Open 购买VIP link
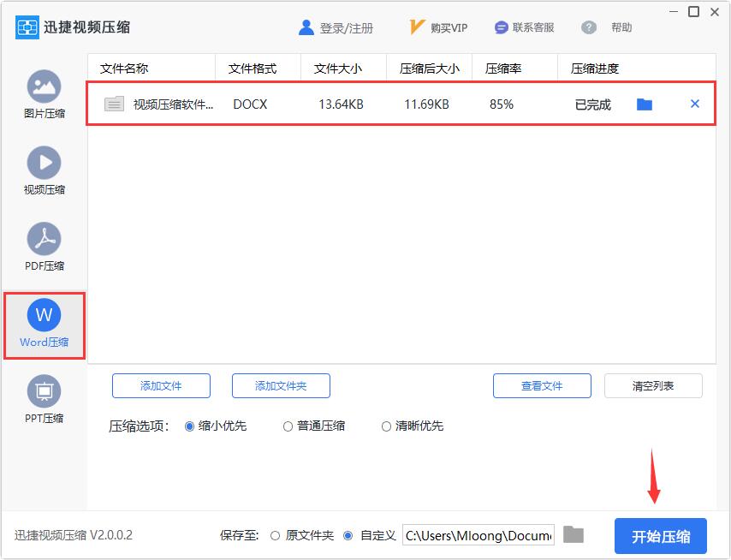The height and width of the screenshot is (560, 731). click(x=449, y=28)
